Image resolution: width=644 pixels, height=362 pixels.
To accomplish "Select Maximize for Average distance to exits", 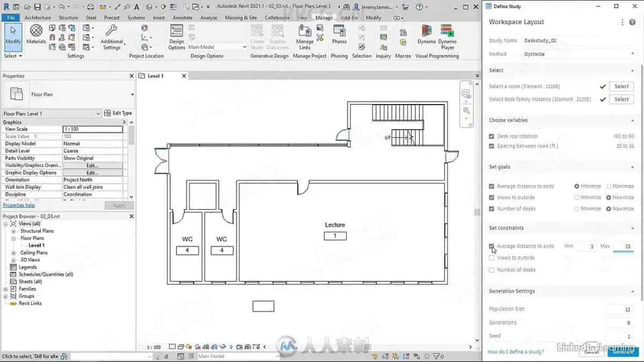I will [609, 186].
